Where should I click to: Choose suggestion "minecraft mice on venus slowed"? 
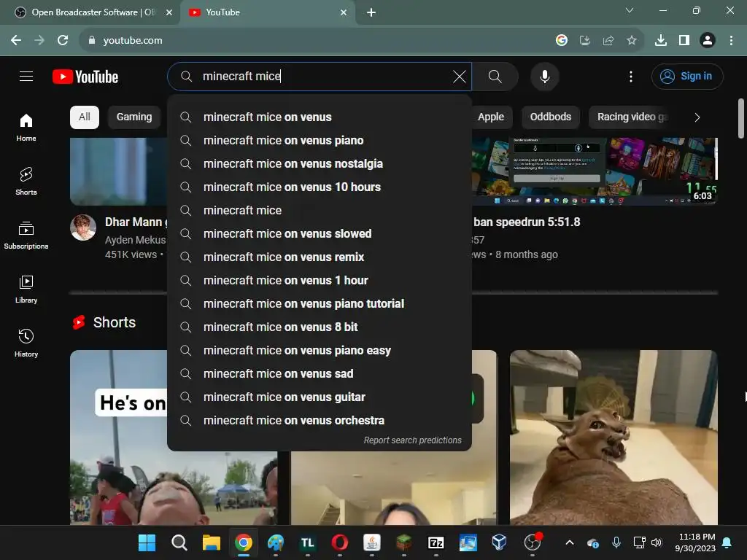(x=320, y=234)
